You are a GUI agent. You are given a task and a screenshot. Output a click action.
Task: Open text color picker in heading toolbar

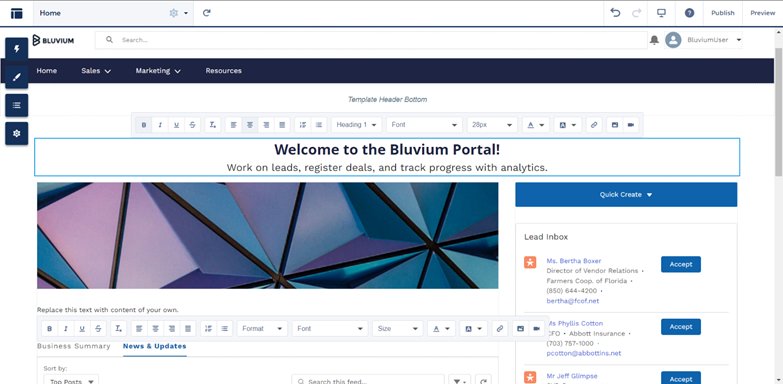[536, 125]
